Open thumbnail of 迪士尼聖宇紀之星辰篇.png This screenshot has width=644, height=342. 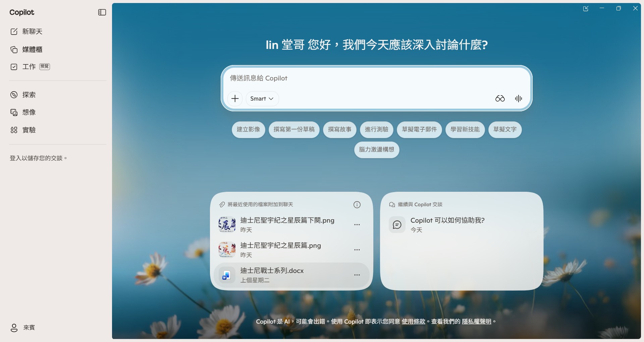coord(227,250)
